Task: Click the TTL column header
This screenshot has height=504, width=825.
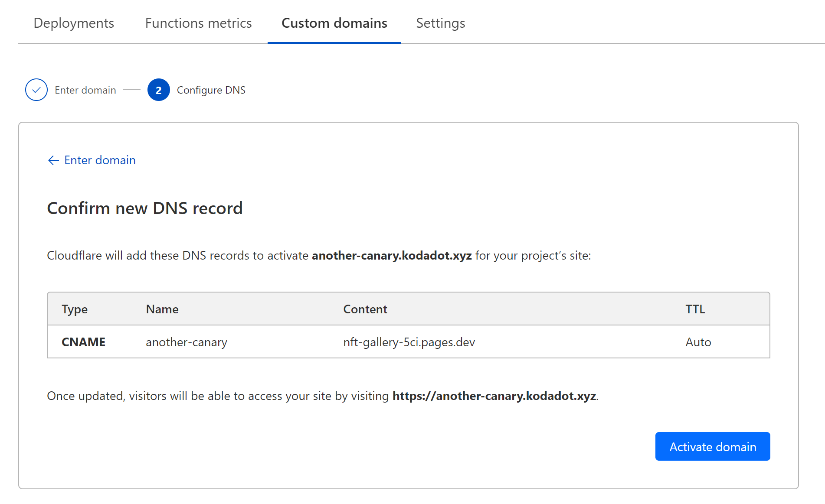Action: (x=695, y=309)
